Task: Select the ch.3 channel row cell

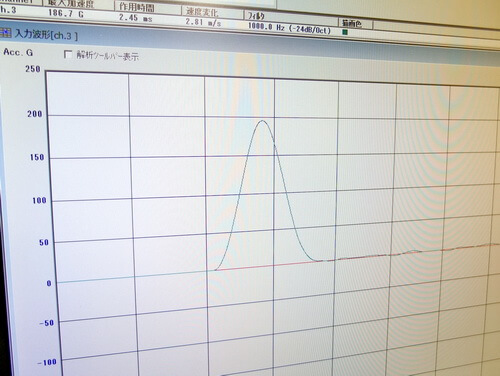Action: click(8, 10)
